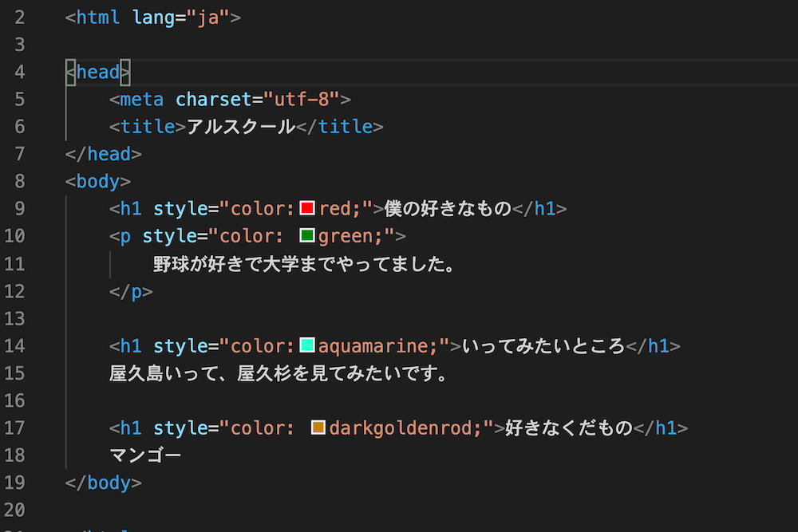Click the word darkgoldenrod in line 17

400,428
